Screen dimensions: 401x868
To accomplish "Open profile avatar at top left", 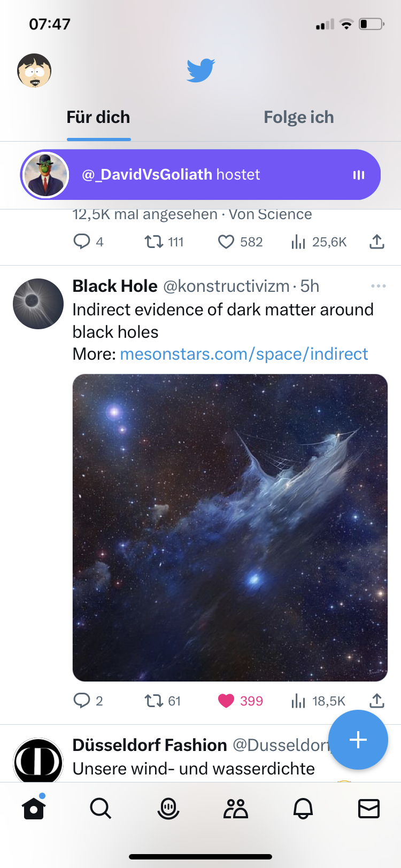I will (x=34, y=70).
